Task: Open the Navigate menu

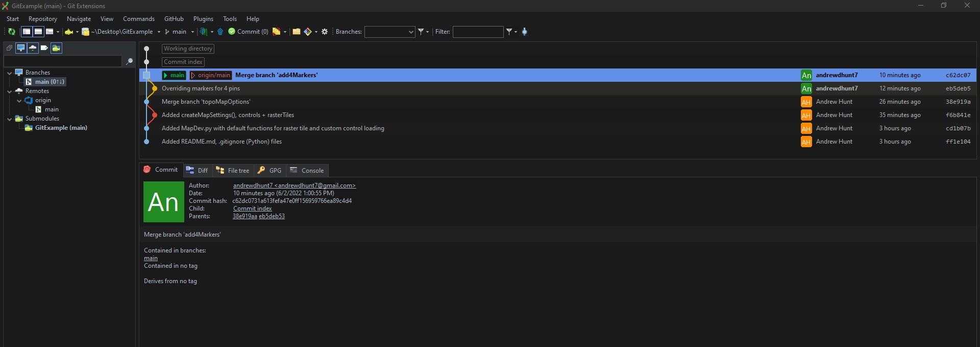Action: (x=79, y=19)
